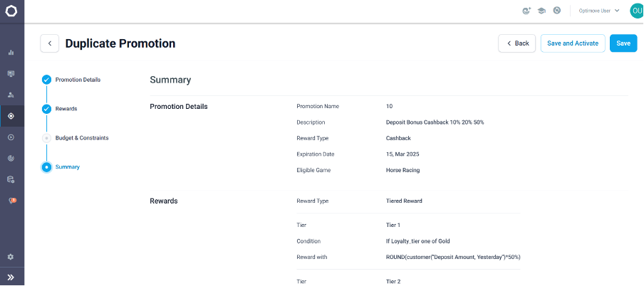
Task: Select the Summary step
Action: click(68, 167)
